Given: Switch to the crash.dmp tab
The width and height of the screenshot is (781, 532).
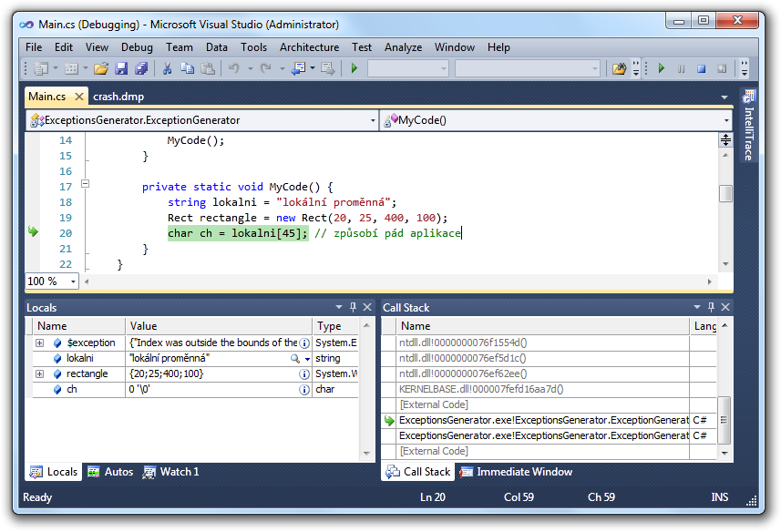Looking at the screenshot, I should point(118,97).
